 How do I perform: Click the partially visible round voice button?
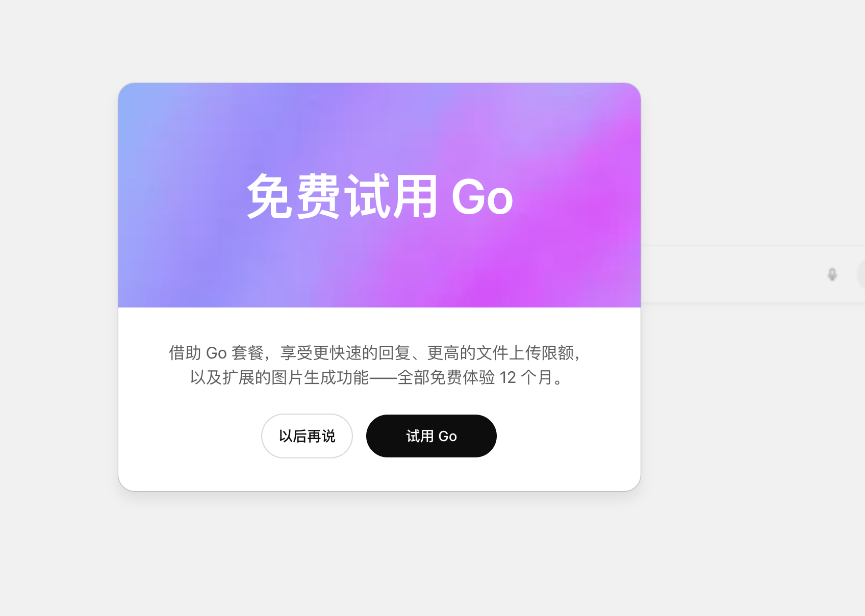pos(861,274)
